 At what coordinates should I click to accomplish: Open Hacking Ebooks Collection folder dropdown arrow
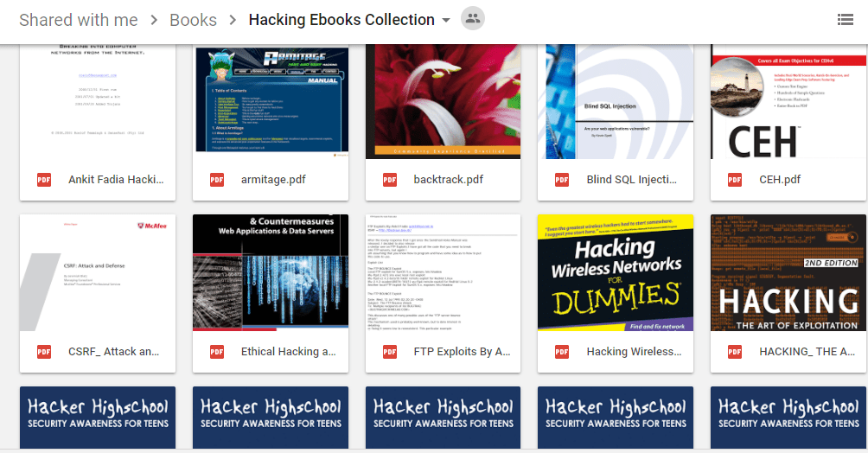[x=446, y=21]
